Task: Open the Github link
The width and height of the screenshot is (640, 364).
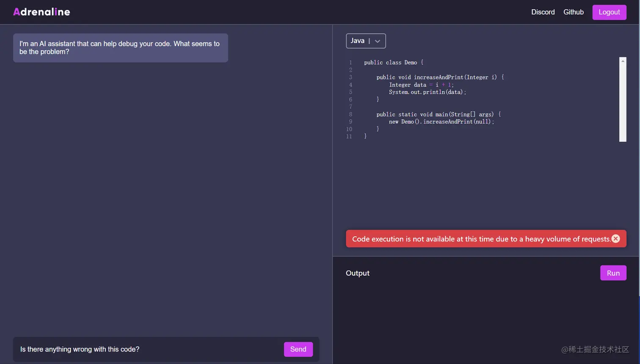Action: tap(573, 12)
